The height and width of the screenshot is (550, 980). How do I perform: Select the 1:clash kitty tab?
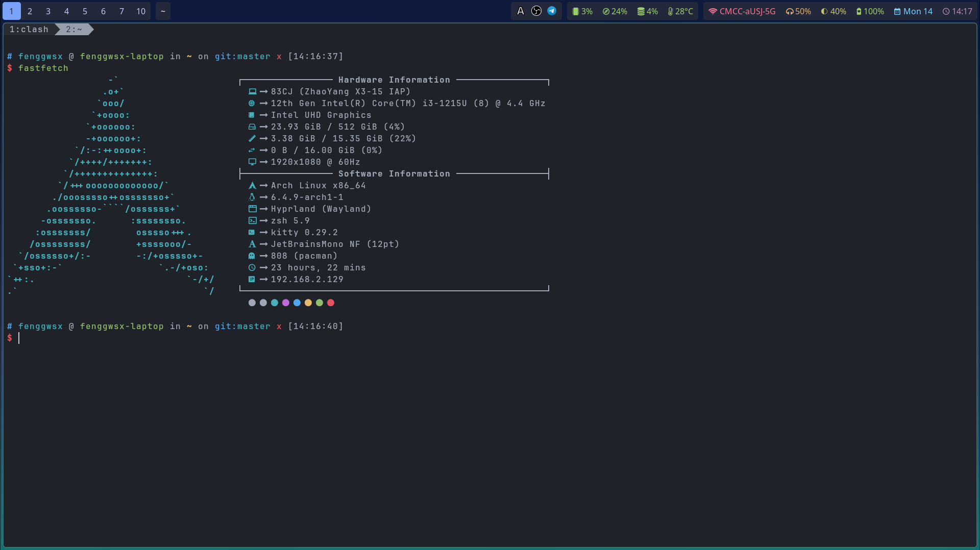(x=29, y=30)
